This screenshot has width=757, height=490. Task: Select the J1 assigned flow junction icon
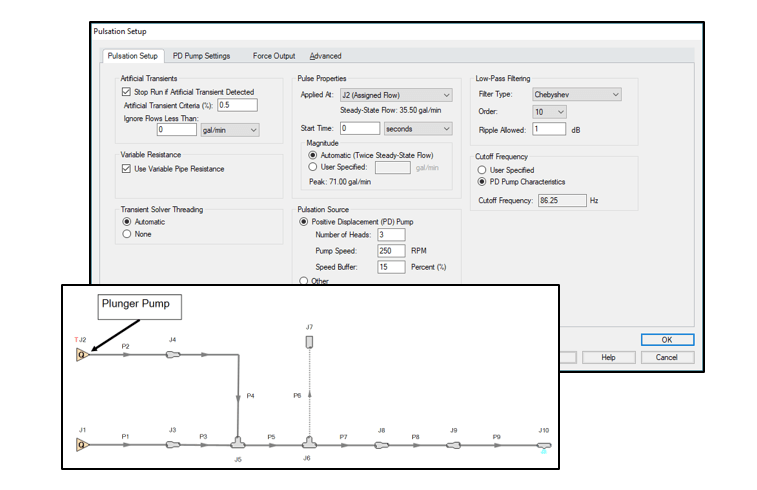(83, 445)
